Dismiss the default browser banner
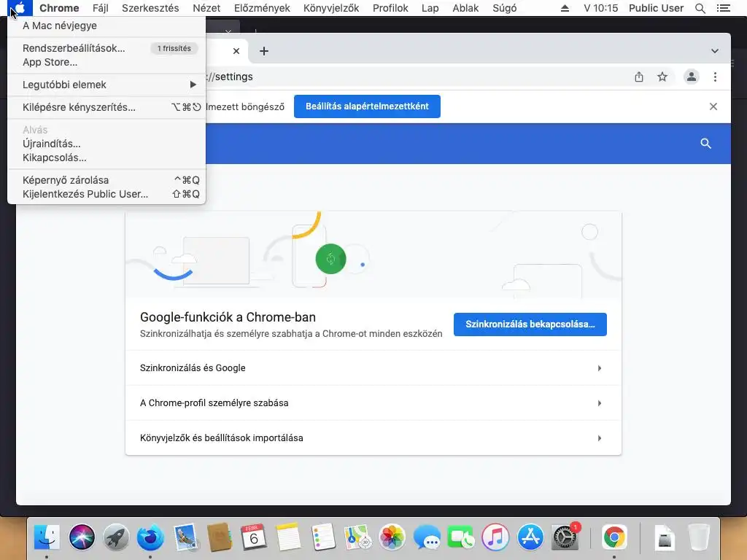The image size is (747, 560). pos(713,106)
